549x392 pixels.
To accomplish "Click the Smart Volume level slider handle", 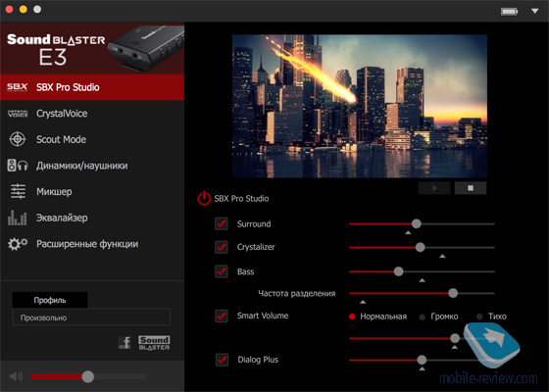I will pos(455,338).
